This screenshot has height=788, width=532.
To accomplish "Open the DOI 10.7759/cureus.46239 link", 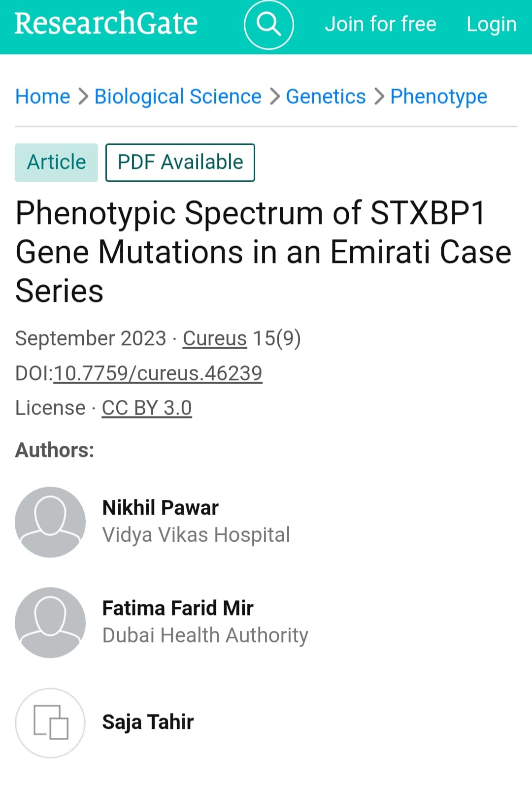I will 158,373.
